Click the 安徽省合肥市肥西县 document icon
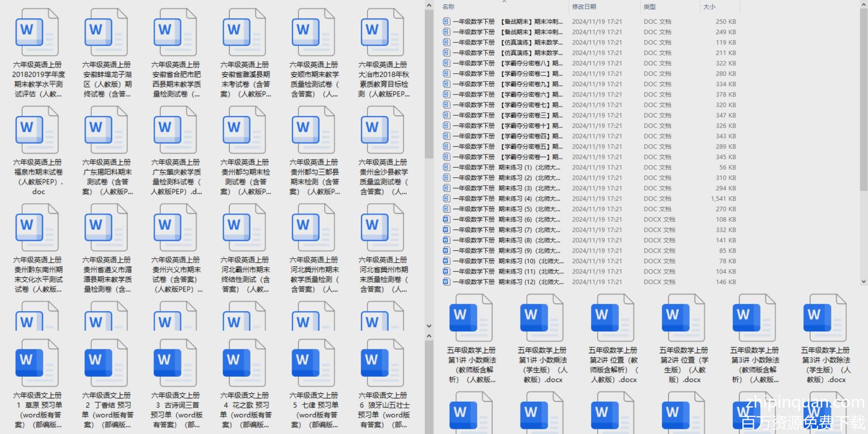The image size is (868, 434). pyautogui.click(x=175, y=33)
